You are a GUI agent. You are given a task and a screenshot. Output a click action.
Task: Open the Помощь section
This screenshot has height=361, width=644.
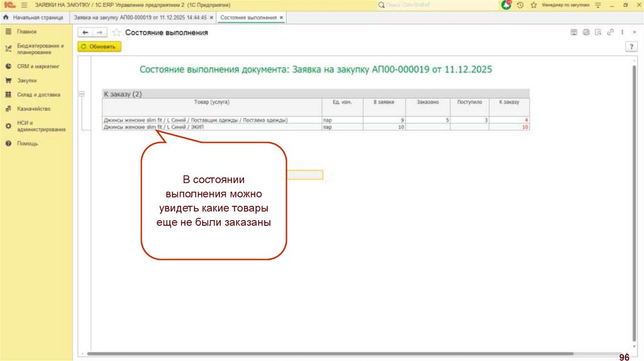28,144
